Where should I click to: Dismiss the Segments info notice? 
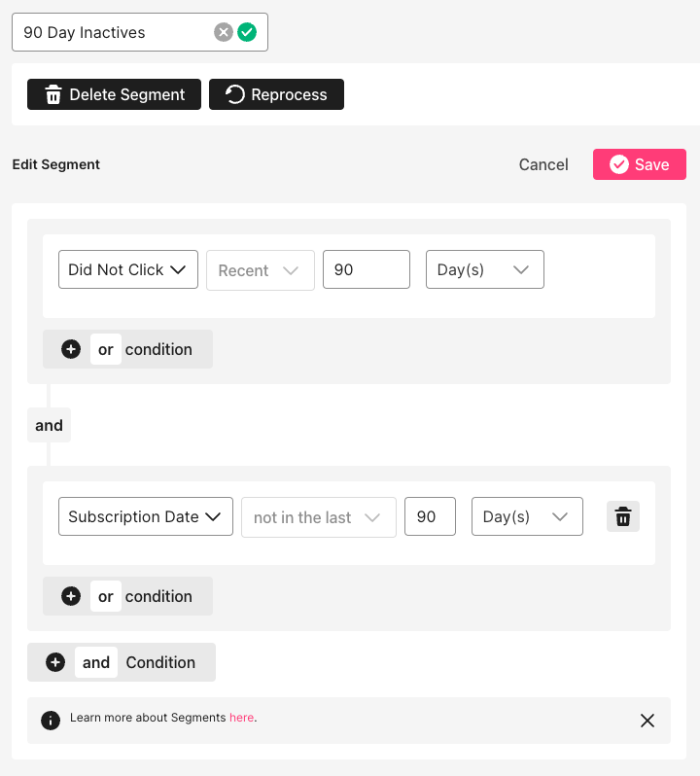click(647, 721)
